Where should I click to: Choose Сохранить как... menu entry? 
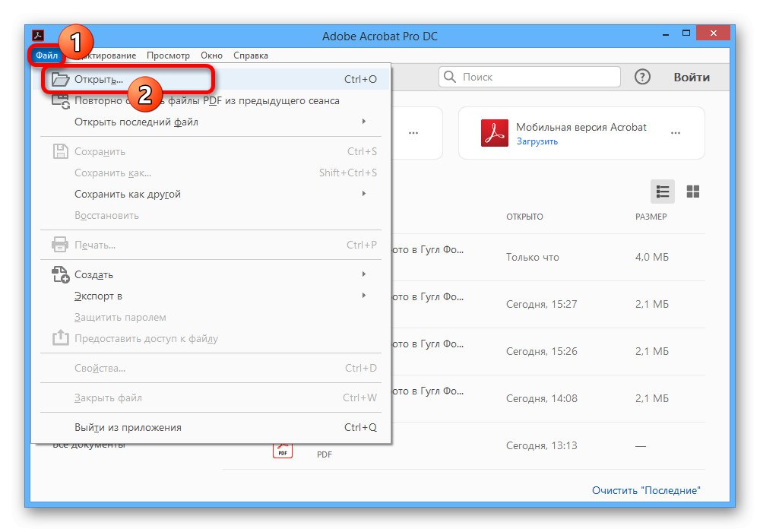(211, 173)
